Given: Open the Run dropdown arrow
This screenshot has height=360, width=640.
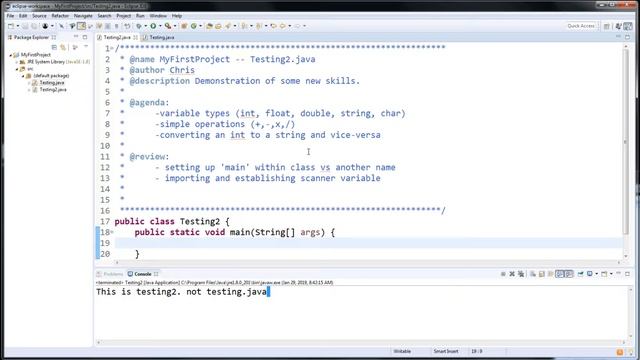Looking at the screenshot, I should (x=160, y=26).
